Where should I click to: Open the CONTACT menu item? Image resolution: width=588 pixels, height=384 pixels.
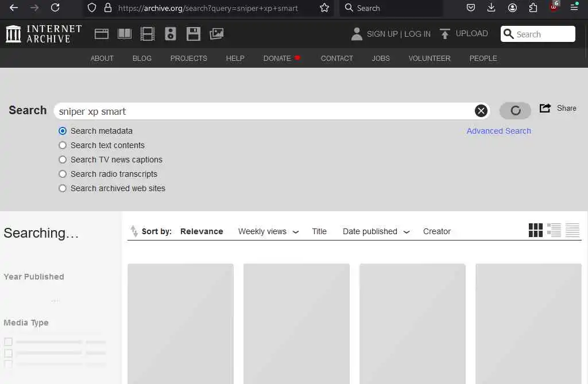point(336,58)
